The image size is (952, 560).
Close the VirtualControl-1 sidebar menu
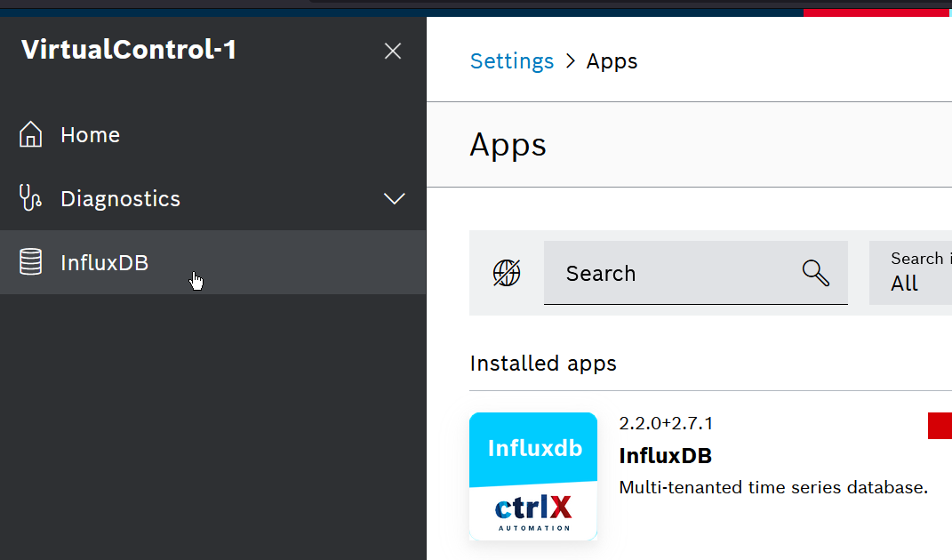(393, 51)
